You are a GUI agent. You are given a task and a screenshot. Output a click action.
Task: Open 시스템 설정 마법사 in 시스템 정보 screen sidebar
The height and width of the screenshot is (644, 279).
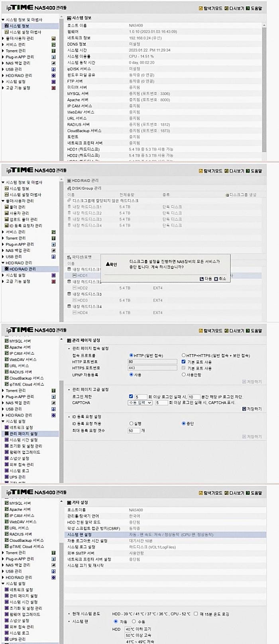(x=26, y=32)
